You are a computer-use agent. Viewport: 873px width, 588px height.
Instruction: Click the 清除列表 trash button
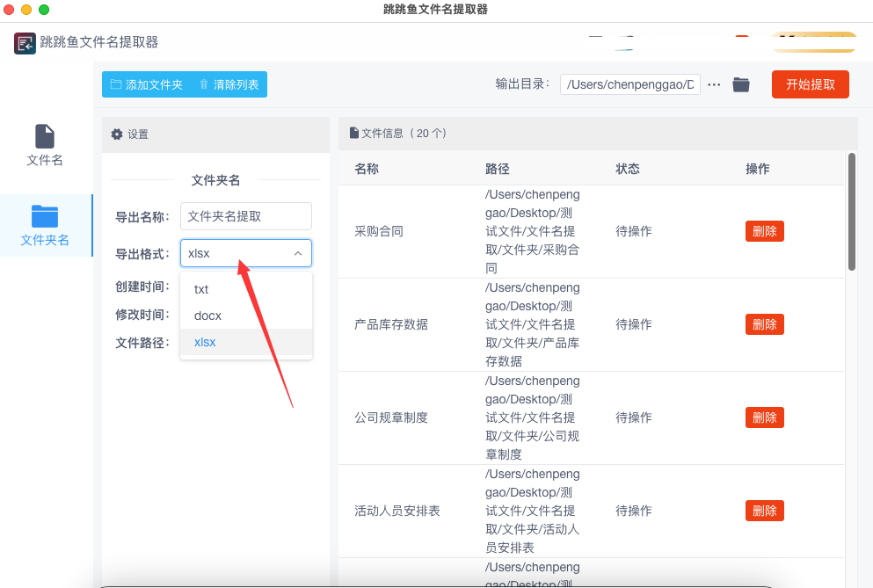[x=229, y=84]
